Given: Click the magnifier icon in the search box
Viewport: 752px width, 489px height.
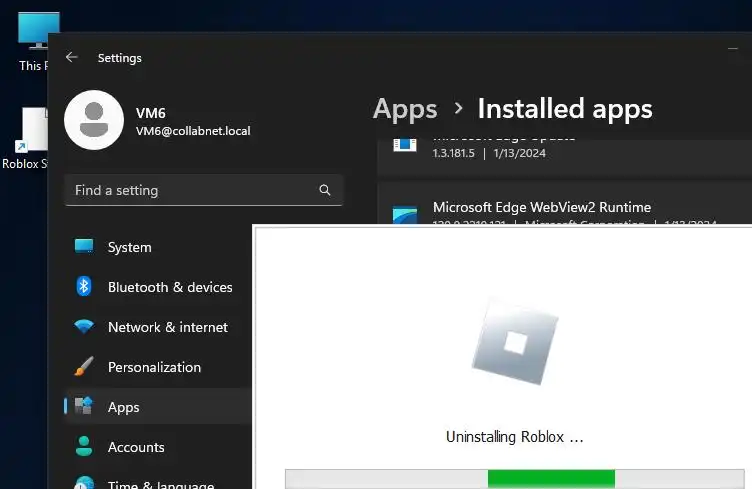Looking at the screenshot, I should click(x=325, y=190).
